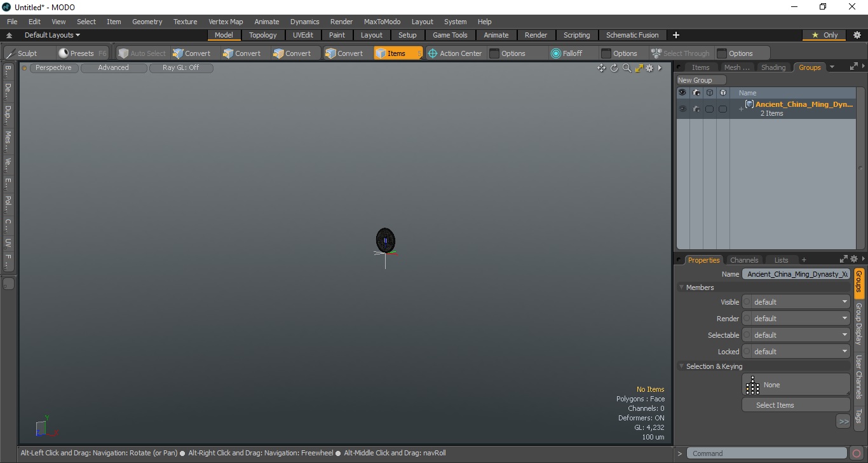Screen dimensions: 868x463
Task: Switch to the Game Tools layout tab
Action: tap(450, 35)
